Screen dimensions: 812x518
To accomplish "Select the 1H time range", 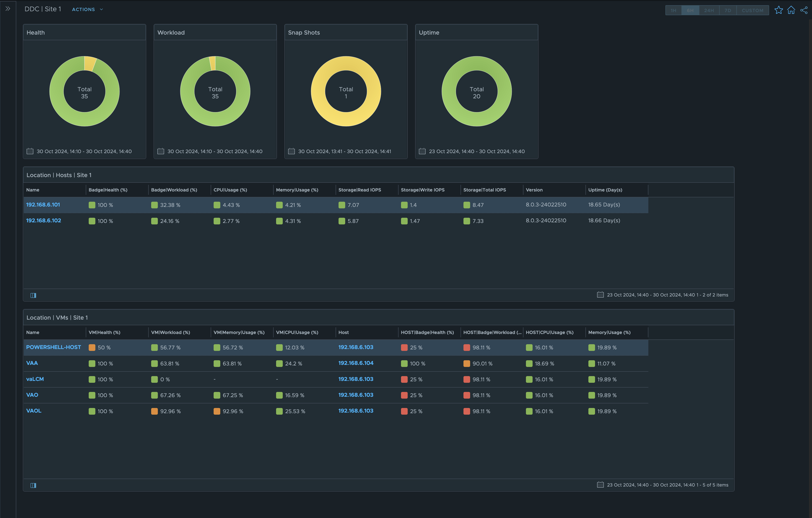I will pos(673,10).
